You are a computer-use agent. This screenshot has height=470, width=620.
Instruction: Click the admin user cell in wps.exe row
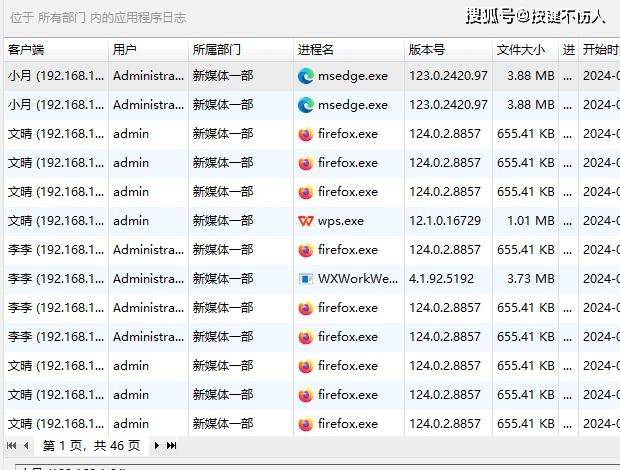(131, 221)
